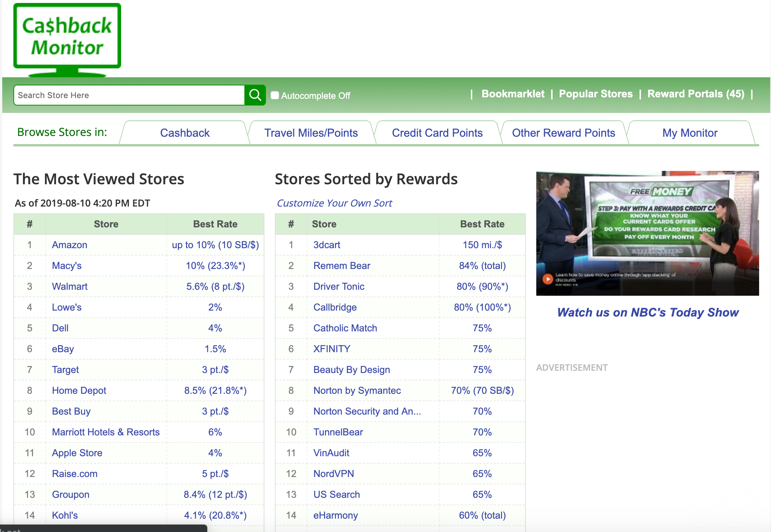
Task: Click Home Depot rate 8.5% (21.8%*)
Action: pyautogui.click(x=215, y=390)
